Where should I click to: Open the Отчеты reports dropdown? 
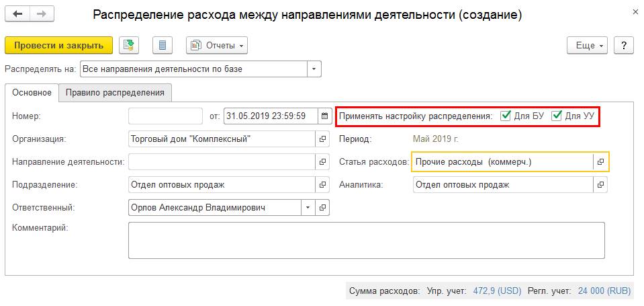pos(217,45)
